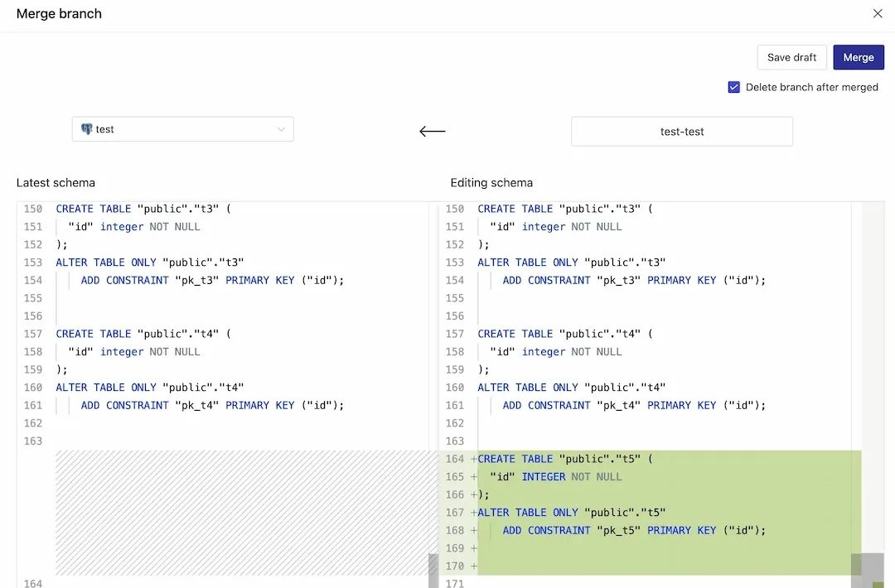Open the test target database dropdown

tap(182, 129)
